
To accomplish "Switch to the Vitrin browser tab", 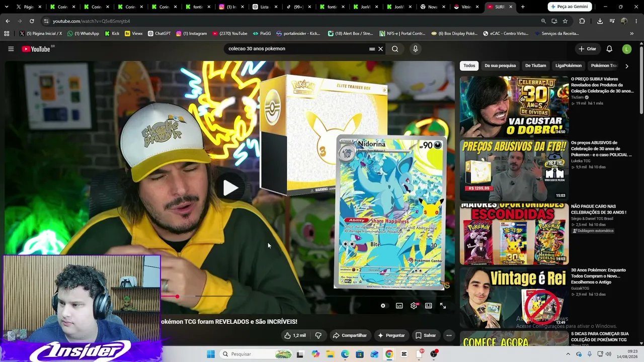I will coord(466,7).
